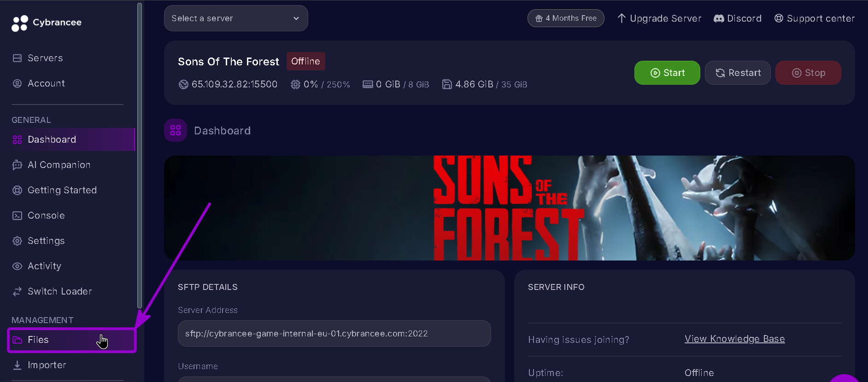The width and height of the screenshot is (868, 382).
Task: Click the Discord logo icon
Action: [719, 18]
